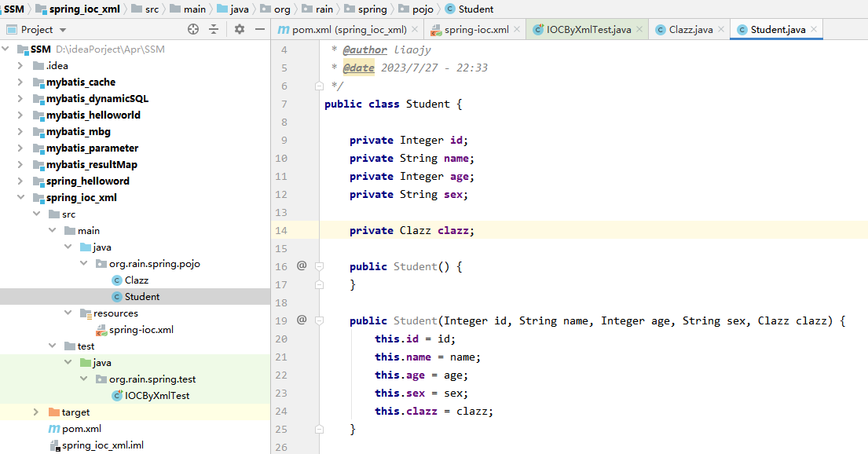
Task: Hide the Project panel with minus icon
Action: [x=260, y=29]
